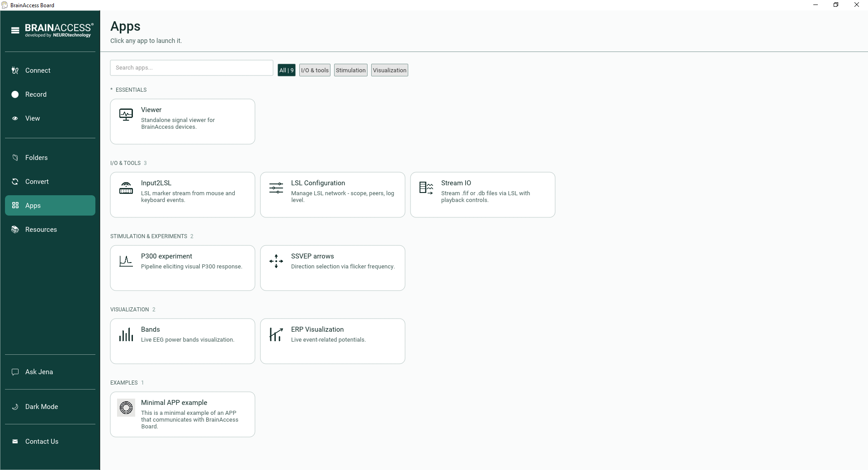868x470 pixels.
Task: Click the Convert arrows icon
Action: click(x=15, y=182)
